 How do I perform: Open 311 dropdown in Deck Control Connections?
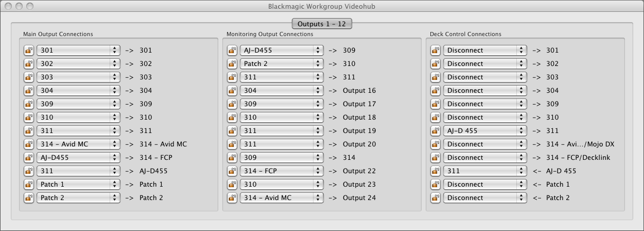click(x=485, y=171)
